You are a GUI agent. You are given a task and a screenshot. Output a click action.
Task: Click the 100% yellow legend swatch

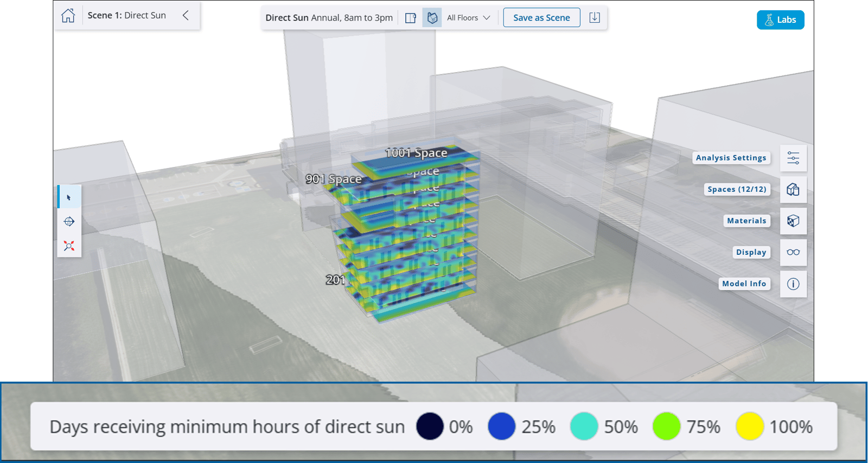point(750,426)
